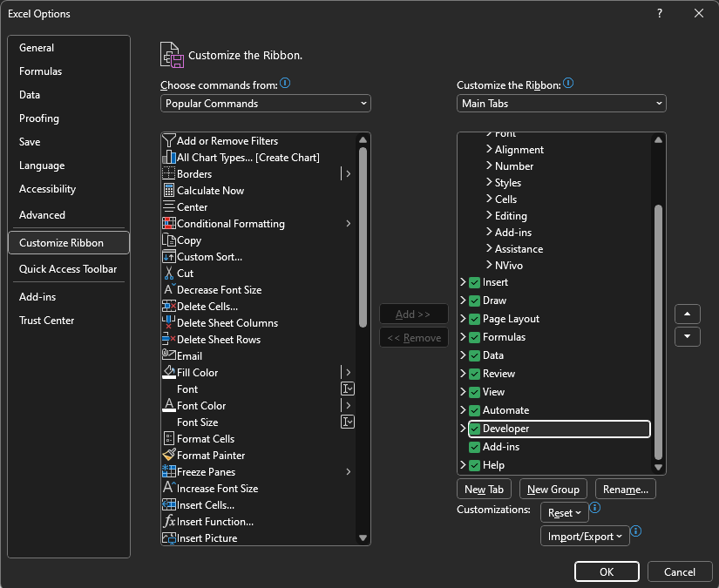Viewport: 719px width, 588px height.
Task: Expand the Assistance group
Action: 489,248
